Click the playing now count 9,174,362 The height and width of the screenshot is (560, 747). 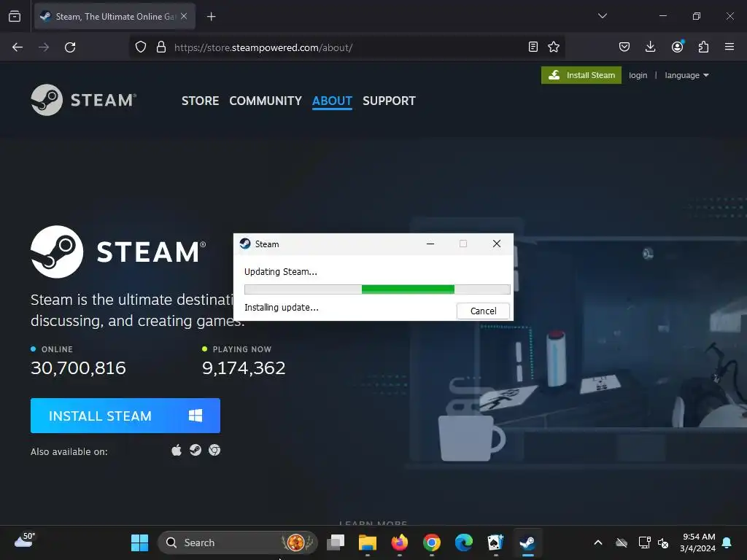(x=244, y=367)
